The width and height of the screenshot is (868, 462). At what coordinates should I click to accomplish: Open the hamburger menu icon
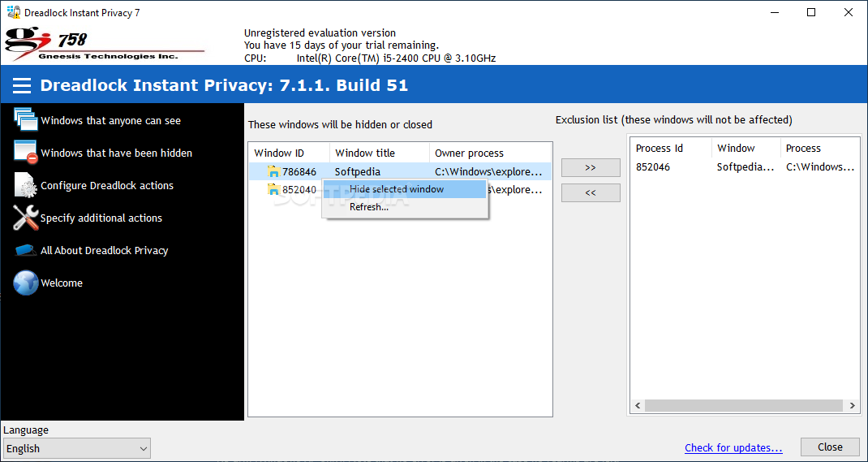[x=22, y=85]
